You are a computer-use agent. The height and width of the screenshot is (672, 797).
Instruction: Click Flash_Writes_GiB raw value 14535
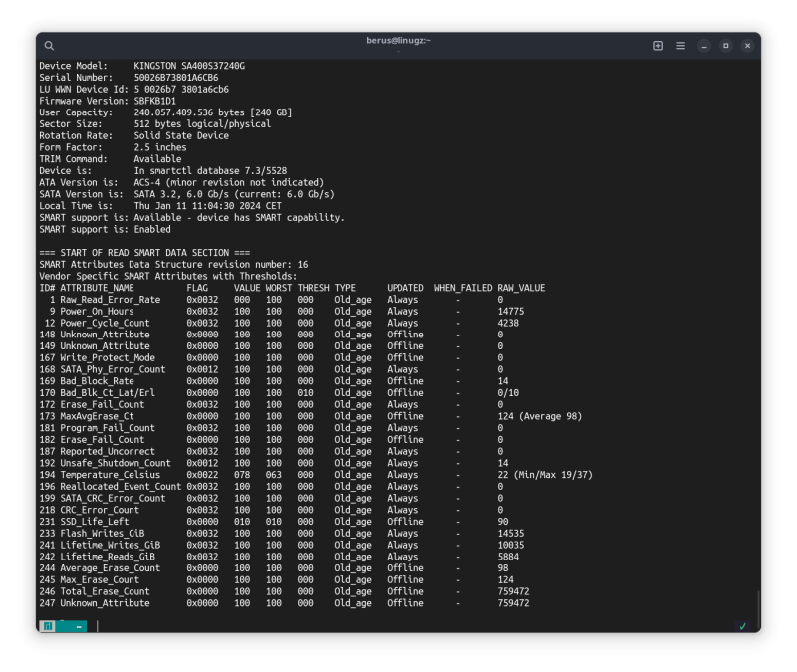coord(511,533)
